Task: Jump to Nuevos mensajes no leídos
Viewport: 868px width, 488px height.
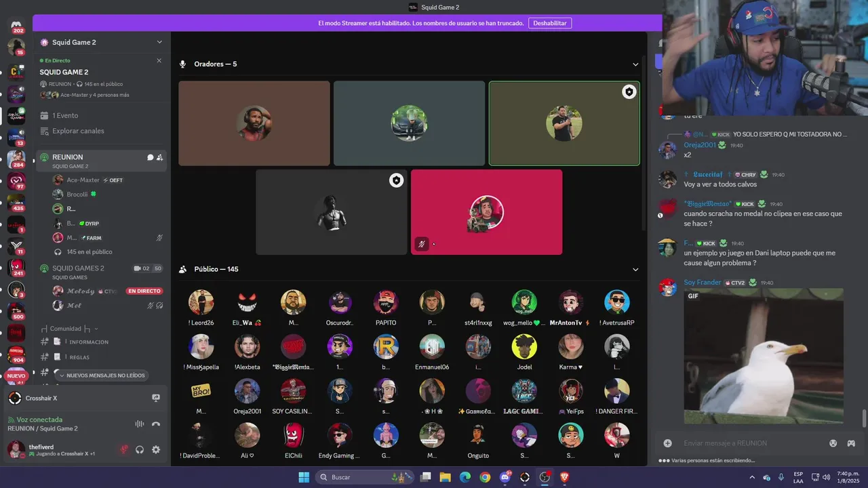Action: 101,375
